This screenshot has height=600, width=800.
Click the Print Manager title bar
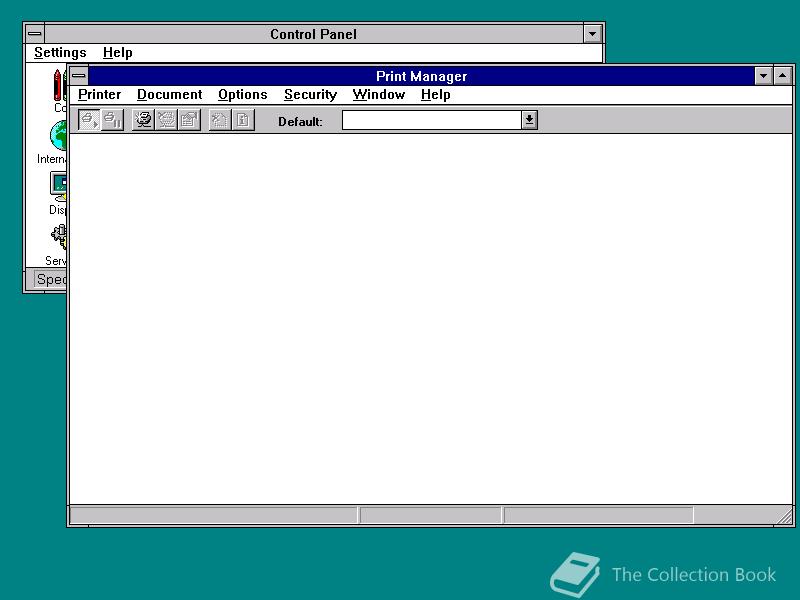pos(421,76)
